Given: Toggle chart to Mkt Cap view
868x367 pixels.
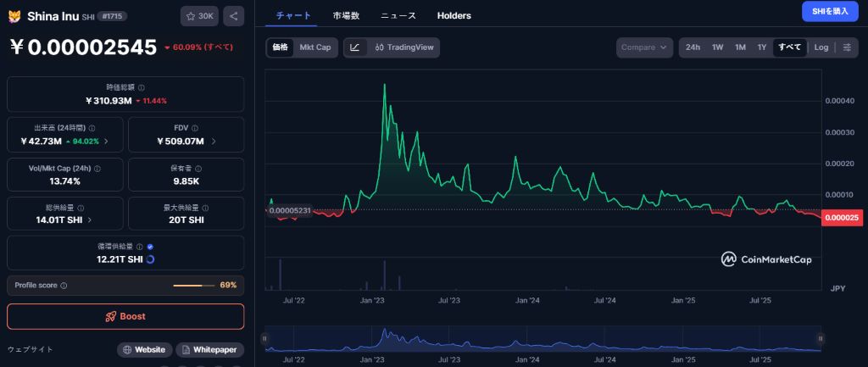Looking at the screenshot, I should [x=315, y=47].
